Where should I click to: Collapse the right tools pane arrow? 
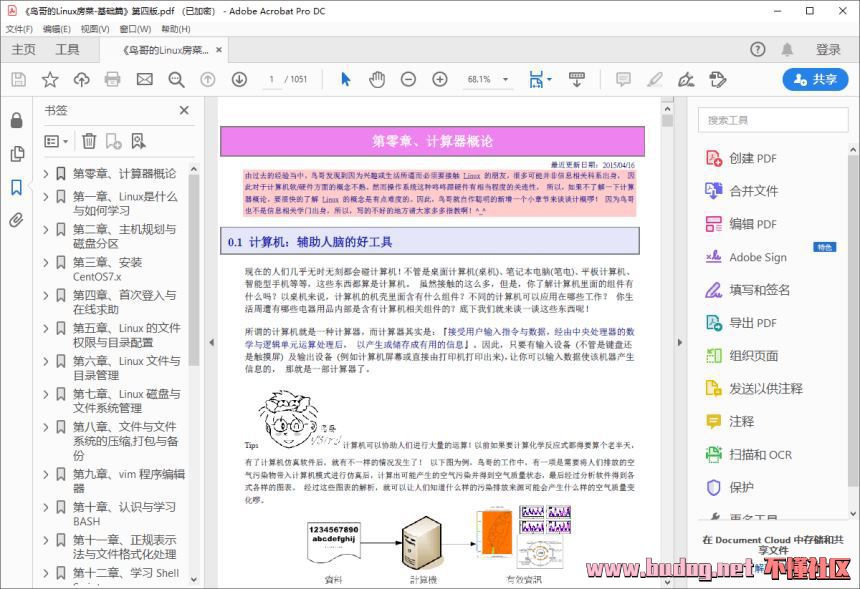pyautogui.click(x=680, y=342)
